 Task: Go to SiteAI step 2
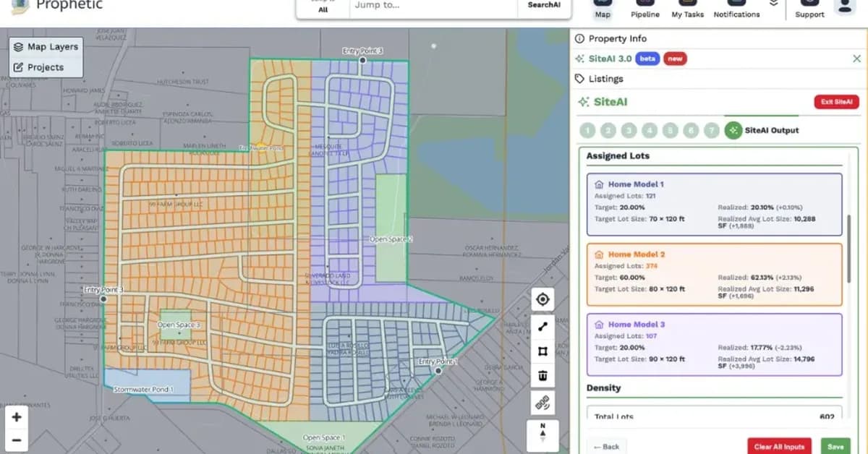click(608, 131)
